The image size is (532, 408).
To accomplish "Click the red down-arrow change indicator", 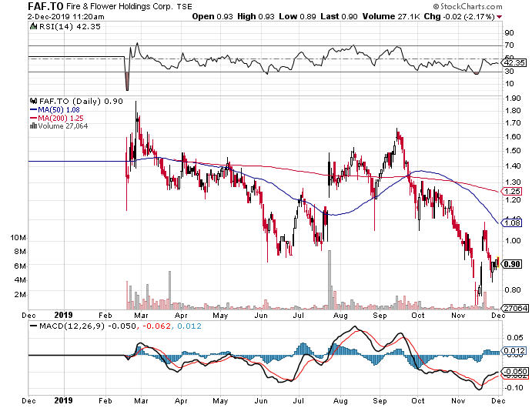I will (499, 17).
